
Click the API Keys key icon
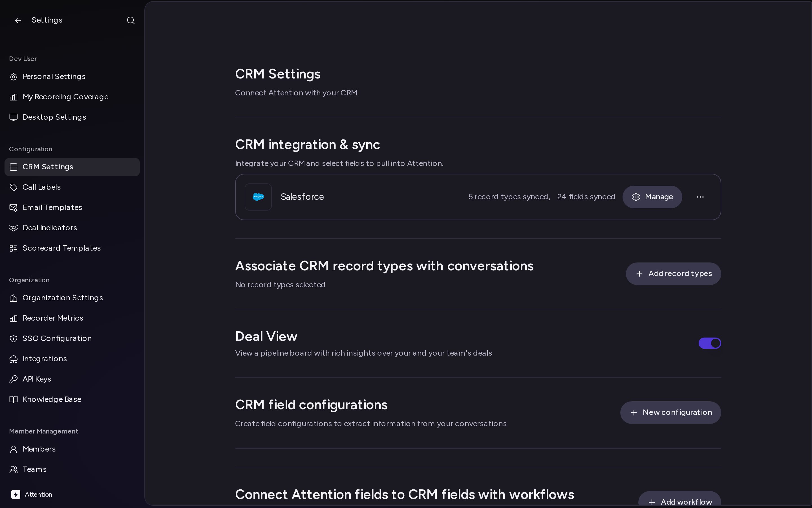point(14,379)
